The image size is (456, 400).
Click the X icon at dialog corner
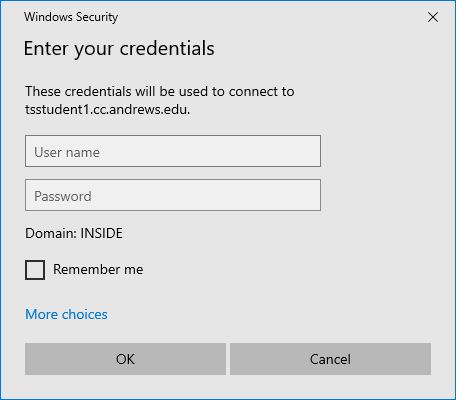pyautogui.click(x=433, y=17)
